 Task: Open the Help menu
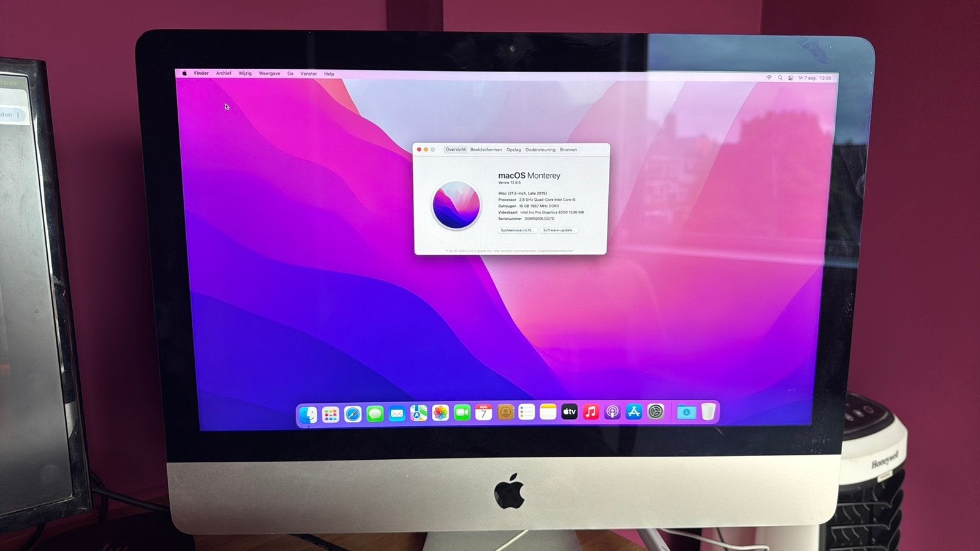pos(329,74)
